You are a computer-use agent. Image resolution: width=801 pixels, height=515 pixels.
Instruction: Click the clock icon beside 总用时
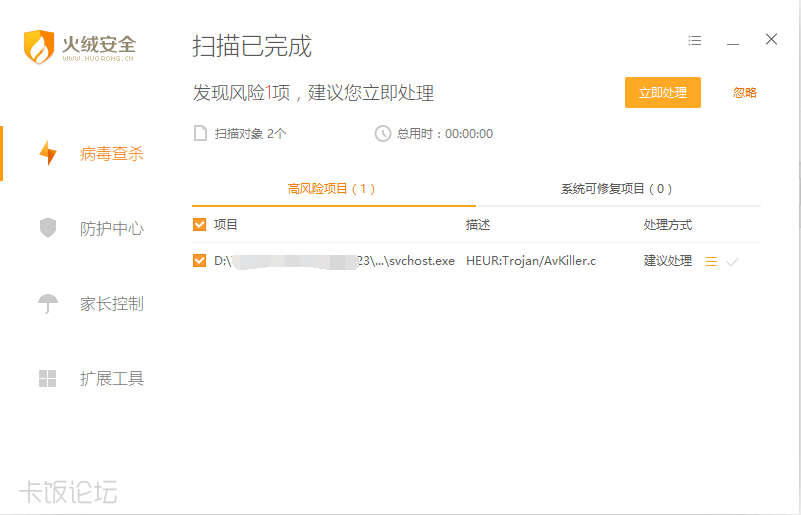click(x=382, y=133)
